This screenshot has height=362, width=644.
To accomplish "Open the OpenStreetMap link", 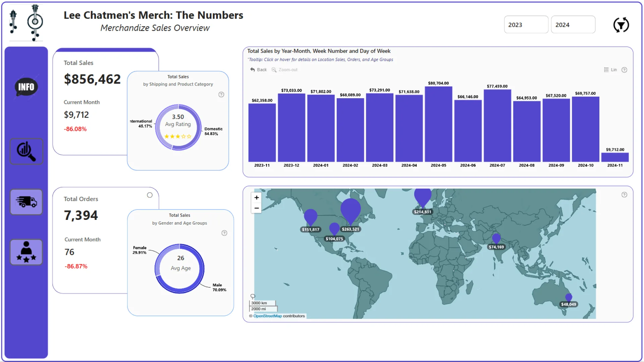I will click(267, 316).
